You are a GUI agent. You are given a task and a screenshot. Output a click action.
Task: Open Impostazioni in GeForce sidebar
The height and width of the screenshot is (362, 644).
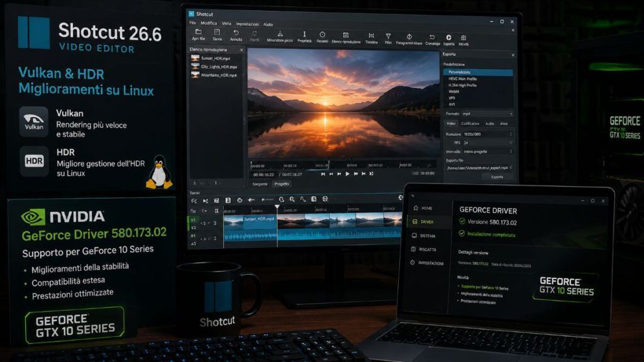pyautogui.click(x=427, y=263)
